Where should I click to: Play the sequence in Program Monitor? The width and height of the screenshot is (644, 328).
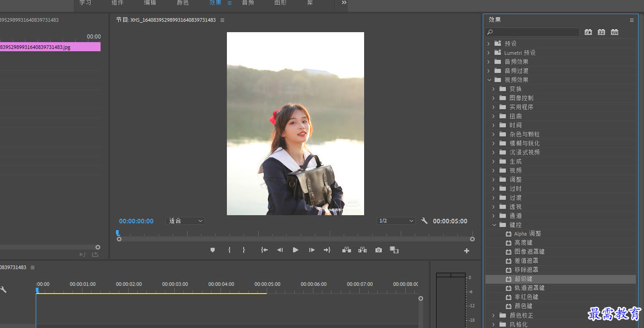[296, 250]
